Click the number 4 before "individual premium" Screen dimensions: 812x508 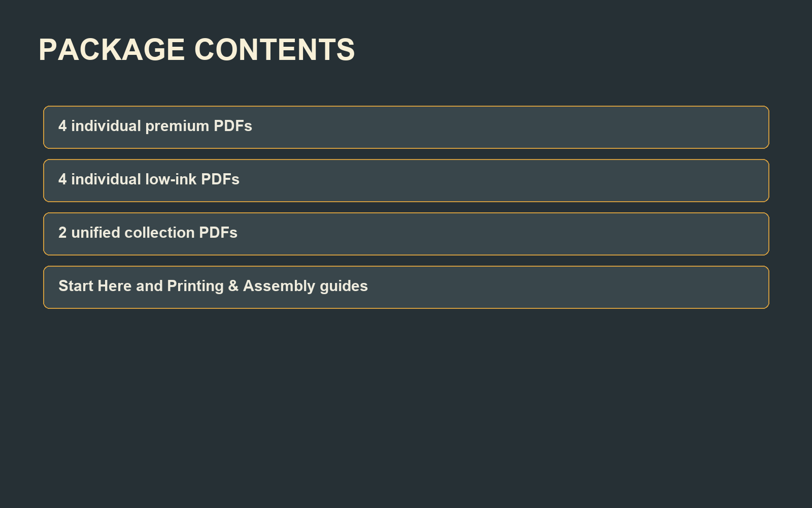(62, 126)
